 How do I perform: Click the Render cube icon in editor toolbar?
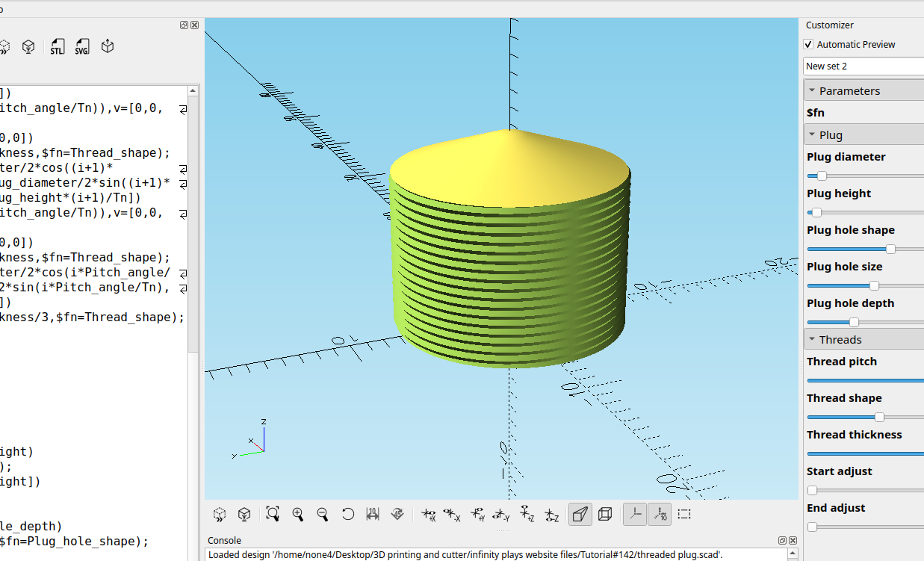click(28, 47)
